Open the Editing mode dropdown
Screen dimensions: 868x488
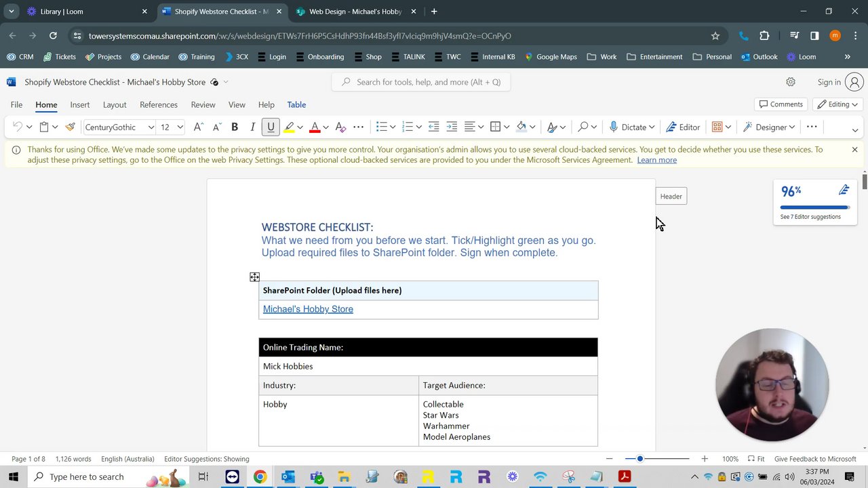[838, 104]
